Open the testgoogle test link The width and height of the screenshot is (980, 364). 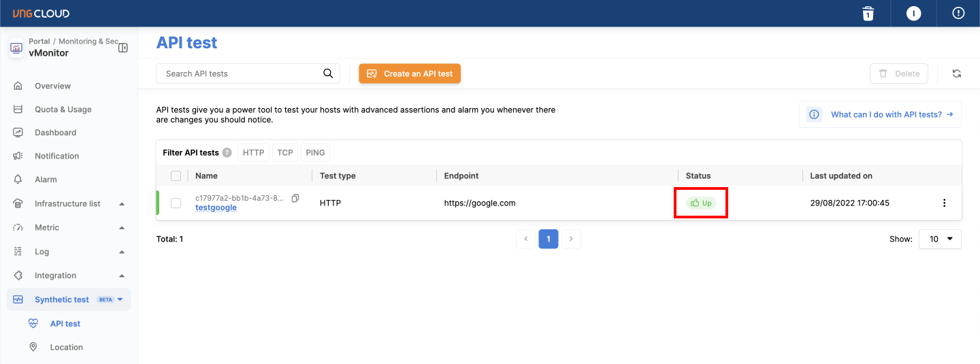tap(216, 208)
